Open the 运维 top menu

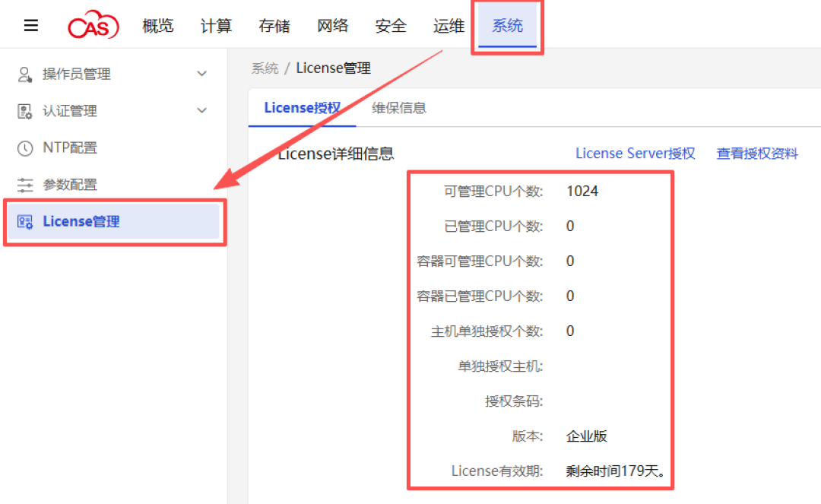point(449,26)
